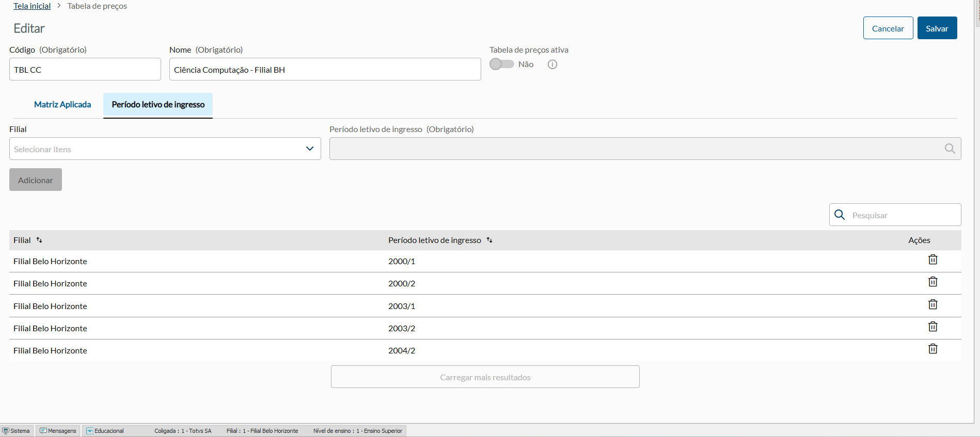Load more results with Carregar mais resultados
Screen dimensions: 980x437
pyautogui.click(x=485, y=377)
